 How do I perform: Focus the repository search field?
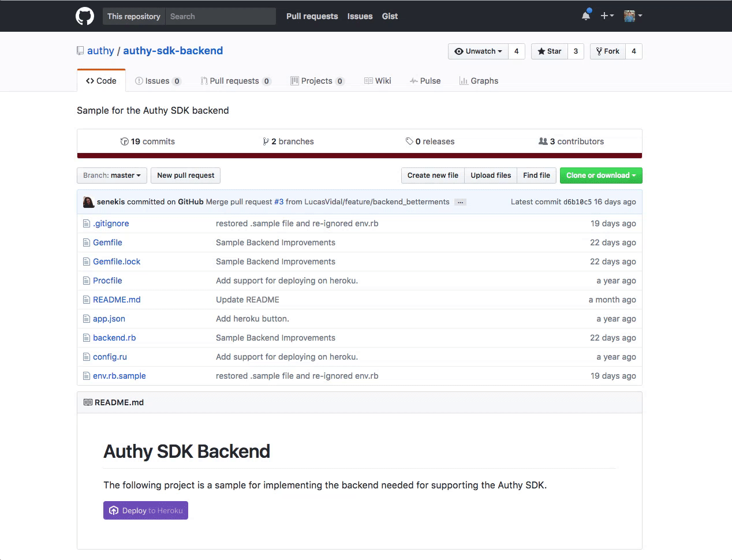221,16
